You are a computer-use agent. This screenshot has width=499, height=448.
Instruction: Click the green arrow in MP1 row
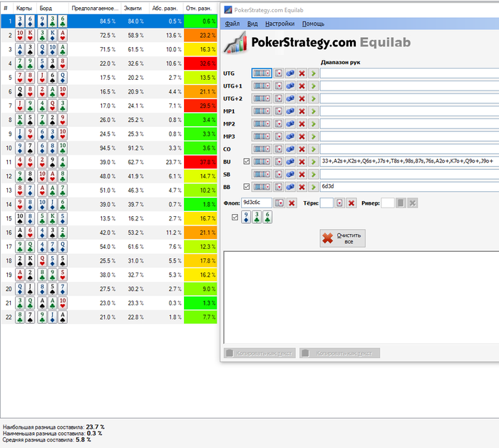(313, 111)
